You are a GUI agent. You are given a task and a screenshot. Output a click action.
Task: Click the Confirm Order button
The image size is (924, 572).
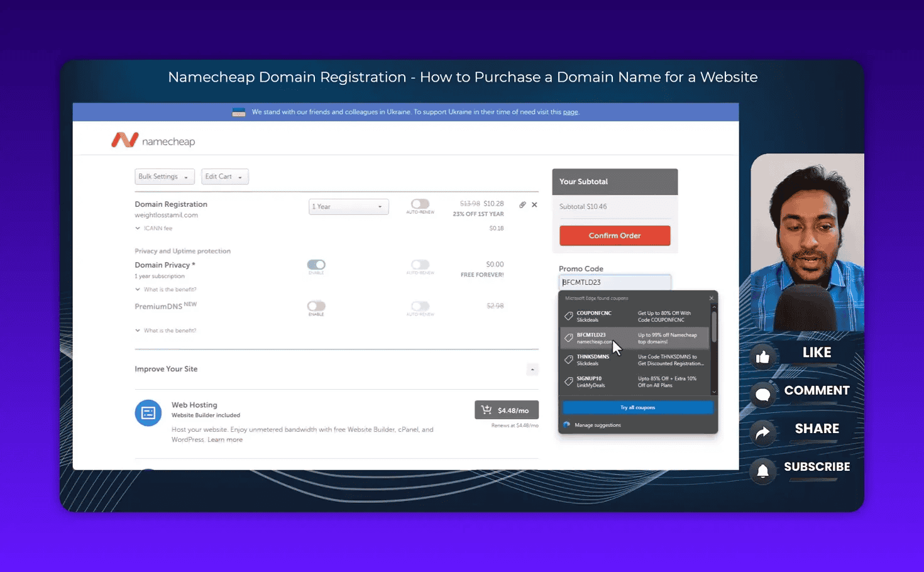(x=614, y=235)
